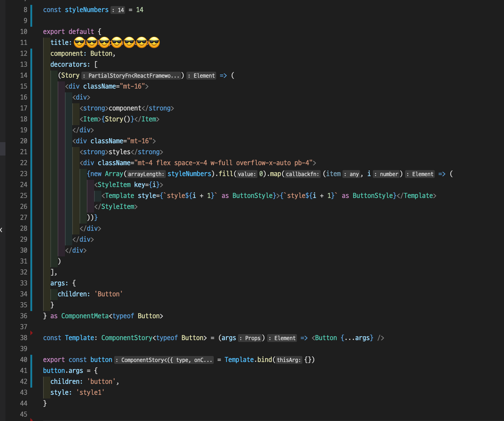Click the arrayLength inlay hint
Viewport: 504px width, 421px height.
(x=146, y=174)
